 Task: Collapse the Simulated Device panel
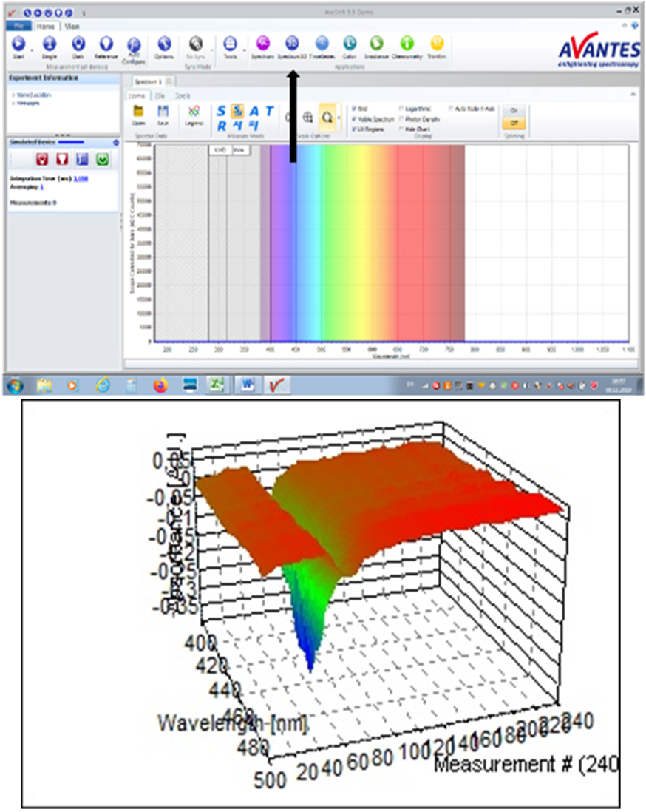pos(116,142)
